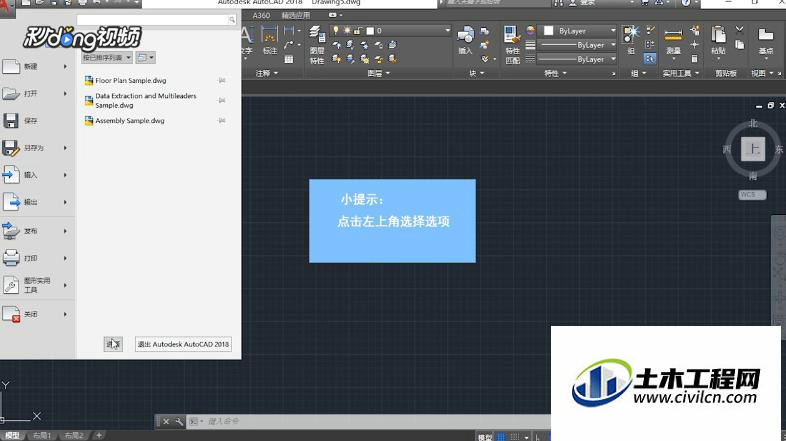Switch to the 模型 (Model) layout tab

point(12,435)
